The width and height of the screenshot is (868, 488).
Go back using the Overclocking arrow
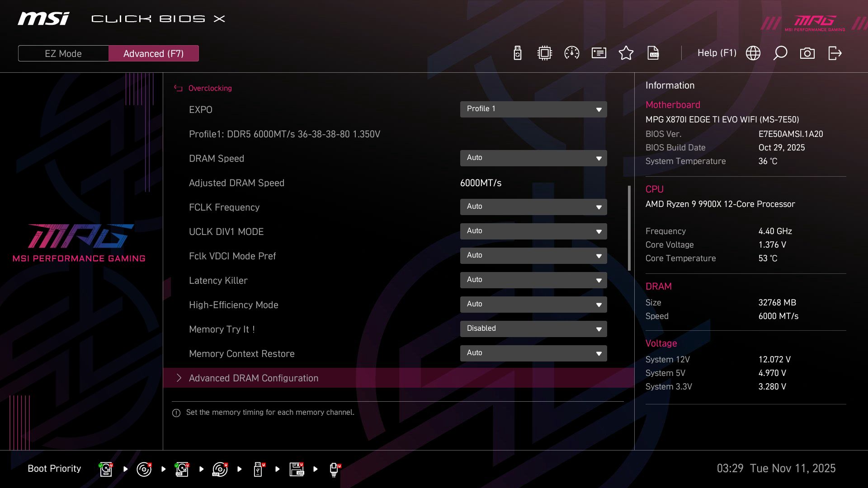pos(178,88)
